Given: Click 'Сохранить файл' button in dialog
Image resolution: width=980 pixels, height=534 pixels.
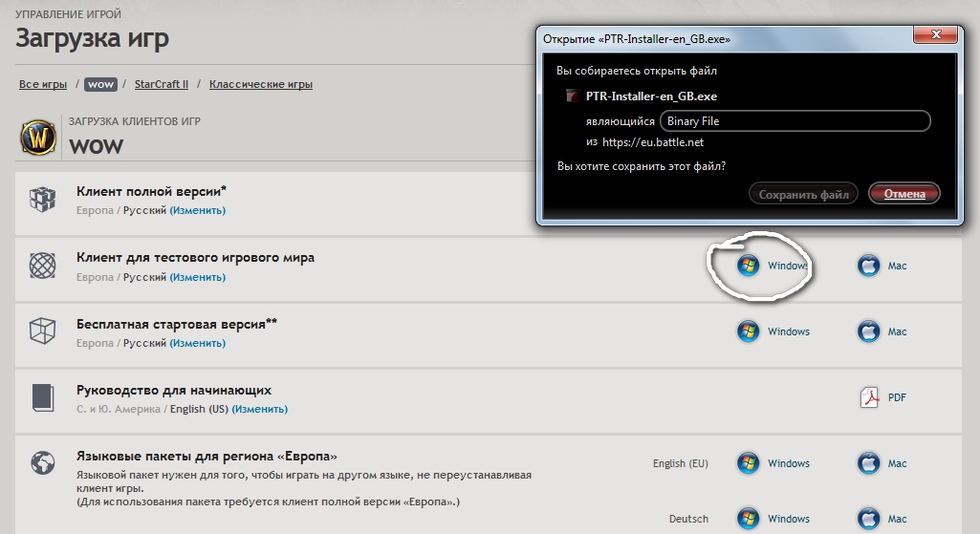Looking at the screenshot, I should click(803, 194).
